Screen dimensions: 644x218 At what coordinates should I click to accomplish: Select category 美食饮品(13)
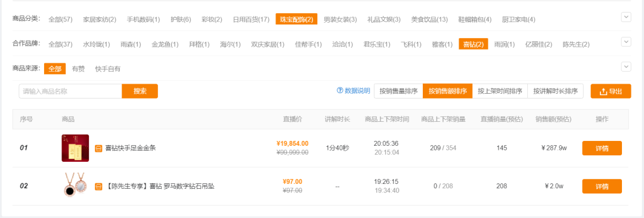[x=429, y=19]
